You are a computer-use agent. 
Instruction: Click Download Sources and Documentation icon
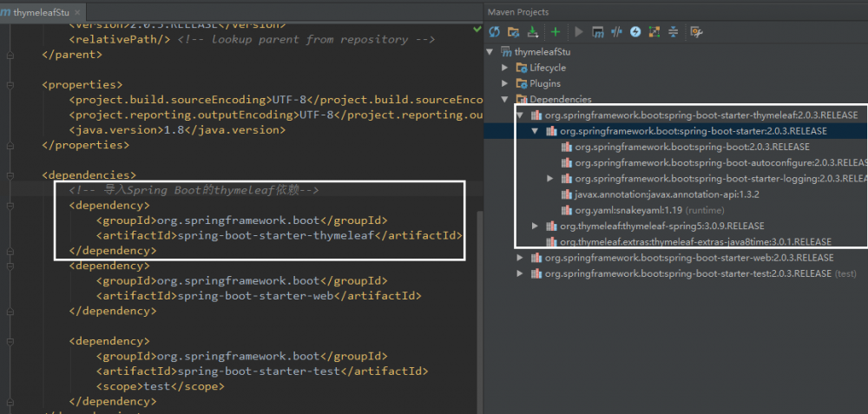[533, 31]
